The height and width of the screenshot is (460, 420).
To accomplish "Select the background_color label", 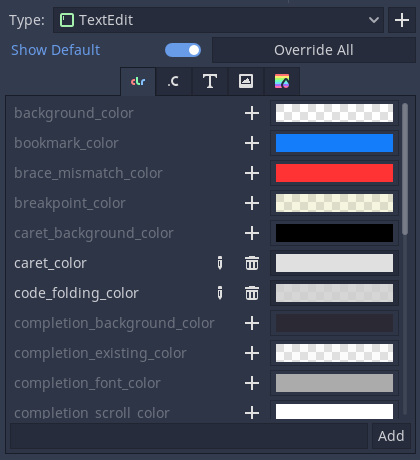I will click(x=74, y=113).
